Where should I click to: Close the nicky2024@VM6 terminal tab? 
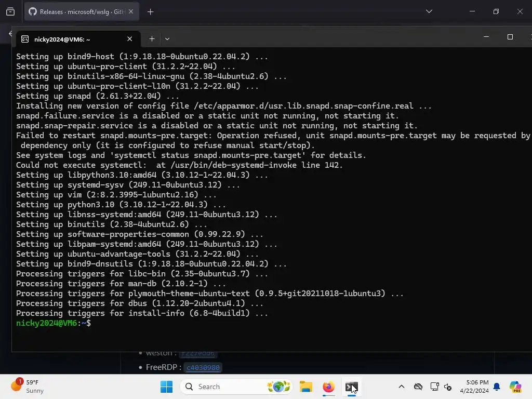click(129, 39)
